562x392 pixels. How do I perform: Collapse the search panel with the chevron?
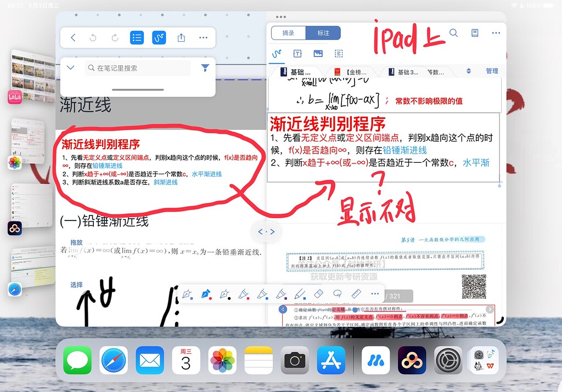(x=70, y=68)
